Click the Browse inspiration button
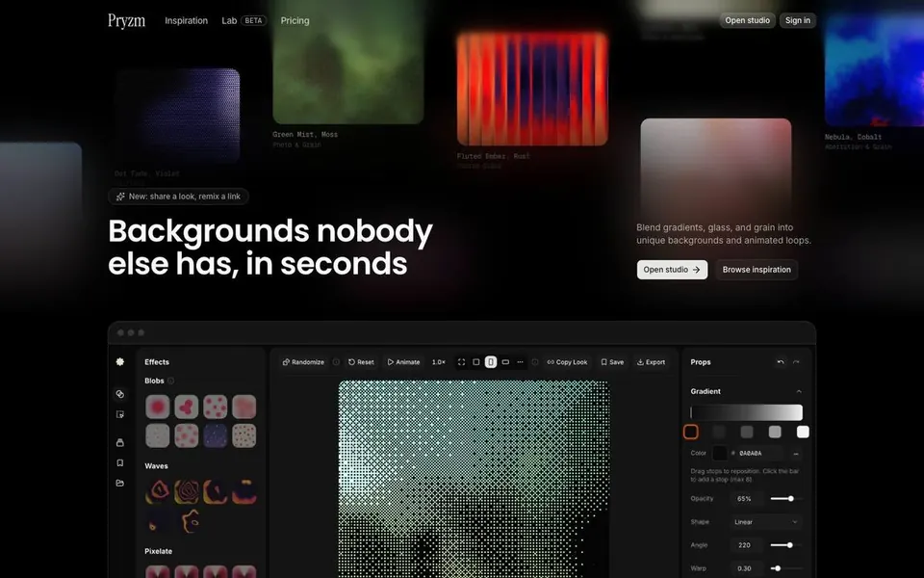Screen dimensions: 924x578 (x=757, y=270)
